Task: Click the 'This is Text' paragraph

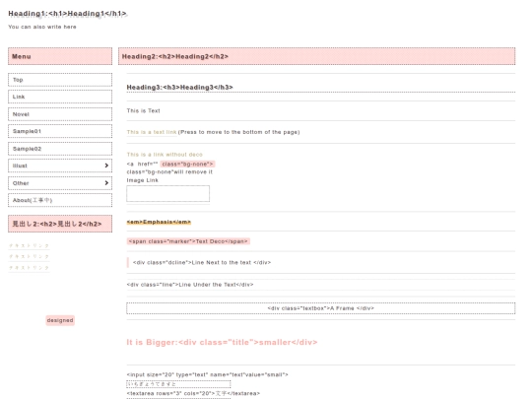Action: (x=143, y=110)
